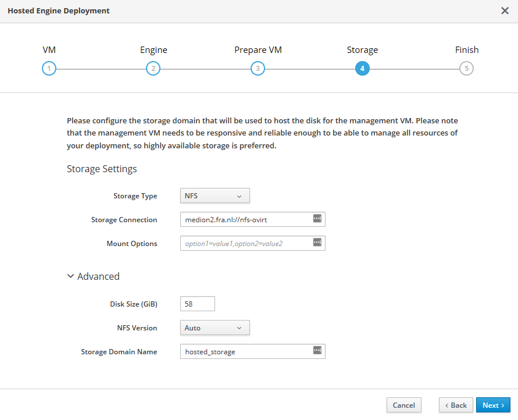Image resolution: width=518 pixels, height=420 pixels.
Task: Open the Storage Type NFS dropdown
Action: (x=215, y=196)
